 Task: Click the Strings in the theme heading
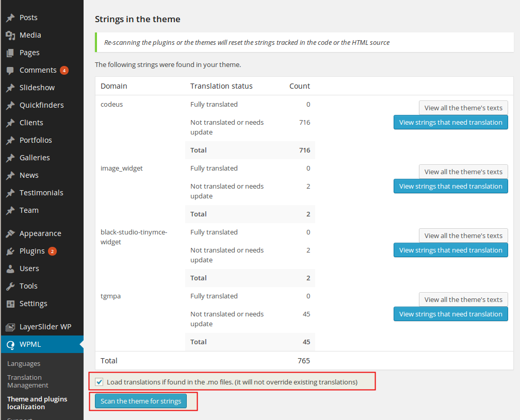click(138, 19)
